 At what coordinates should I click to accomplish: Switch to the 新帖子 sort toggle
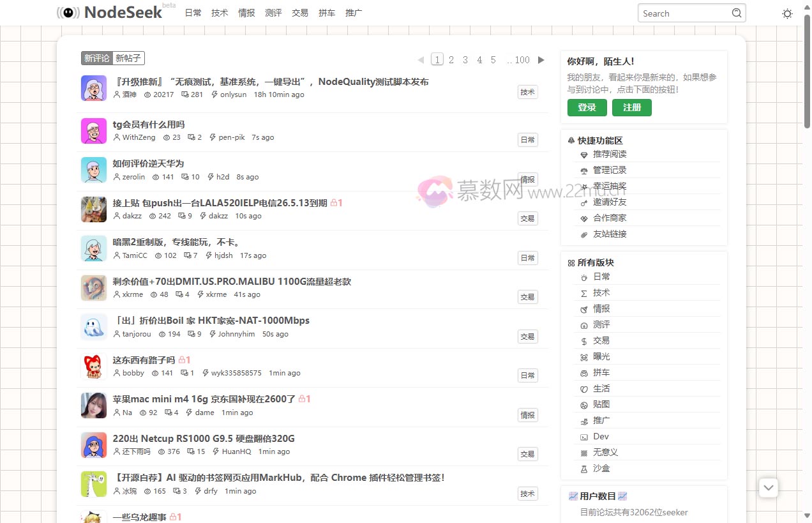pyautogui.click(x=128, y=58)
